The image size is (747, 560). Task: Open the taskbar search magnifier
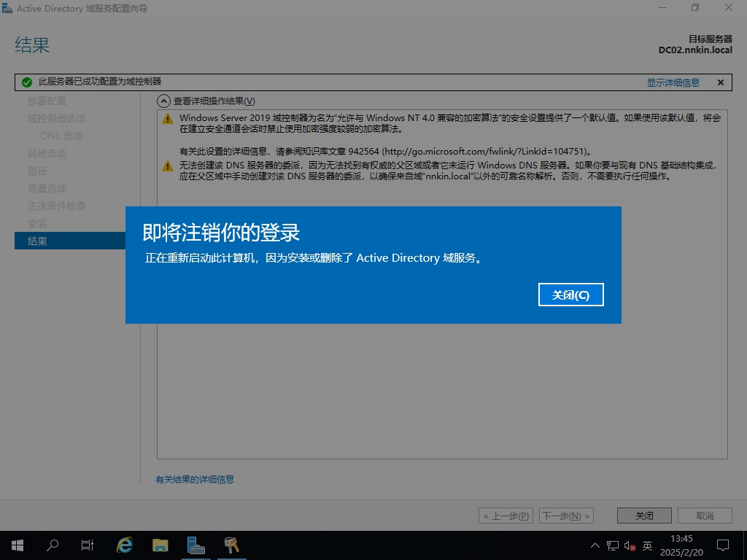click(x=53, y=545)
